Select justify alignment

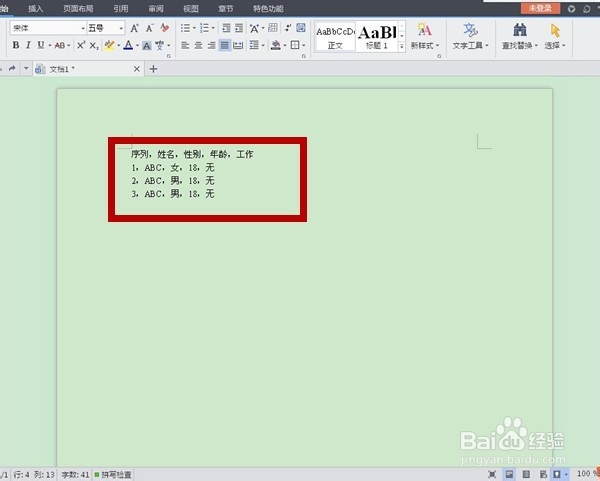coord(225,46)
